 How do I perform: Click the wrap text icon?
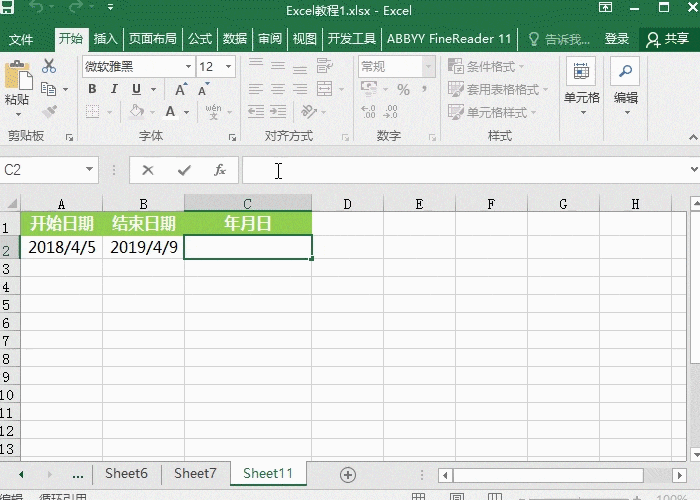pos(325,66)
